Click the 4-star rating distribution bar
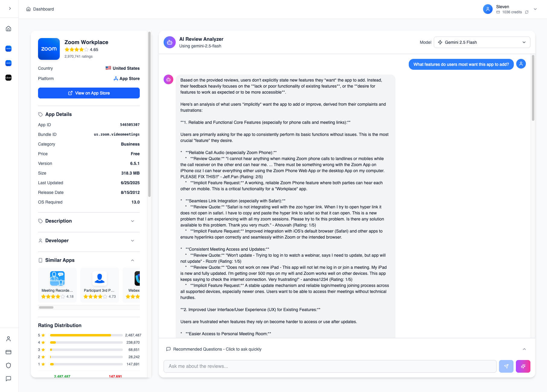 [86, 342]
